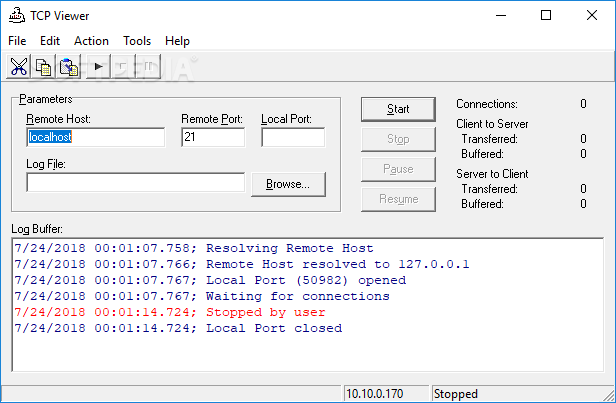
Task: Open the Tools menu
Action: [137, 41]
